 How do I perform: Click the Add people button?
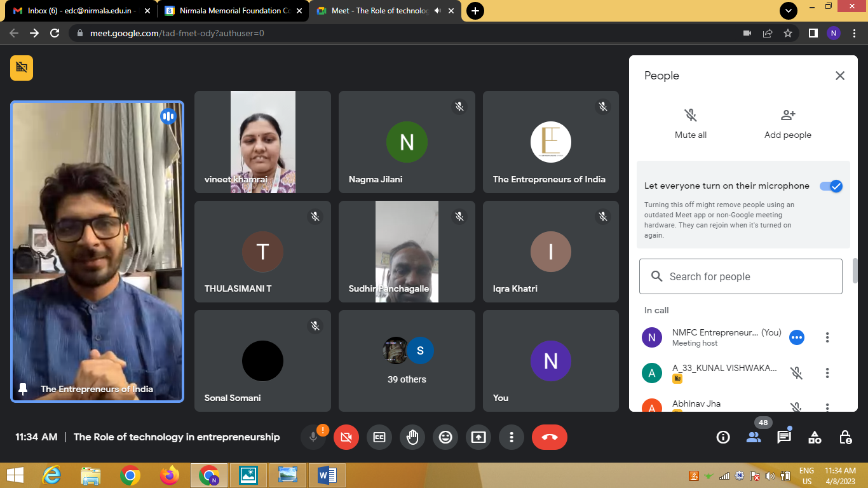click(788, 124)
